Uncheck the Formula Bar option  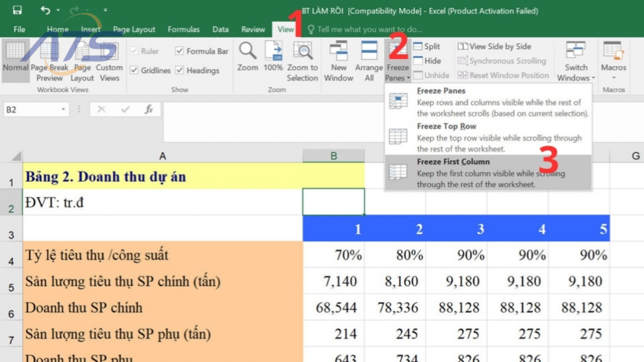click(180, 50)
